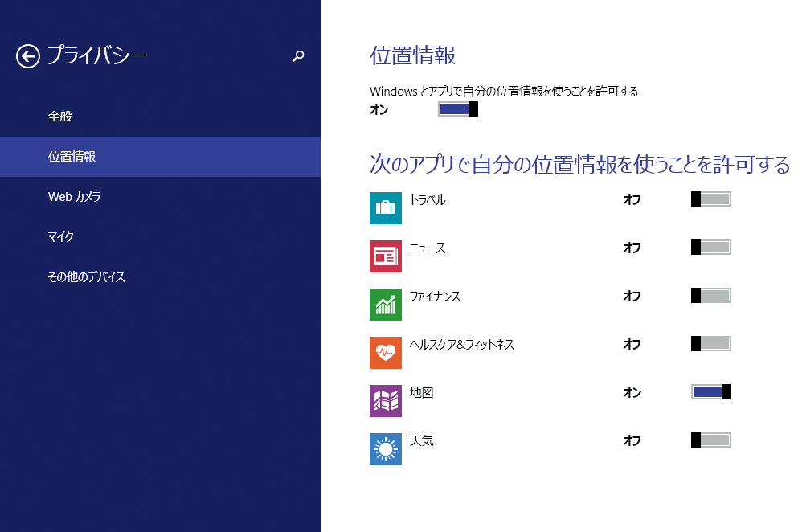Screen dimensions: 798x532
Task: Click the オフ status label beside ニュース
Action: 632,248
